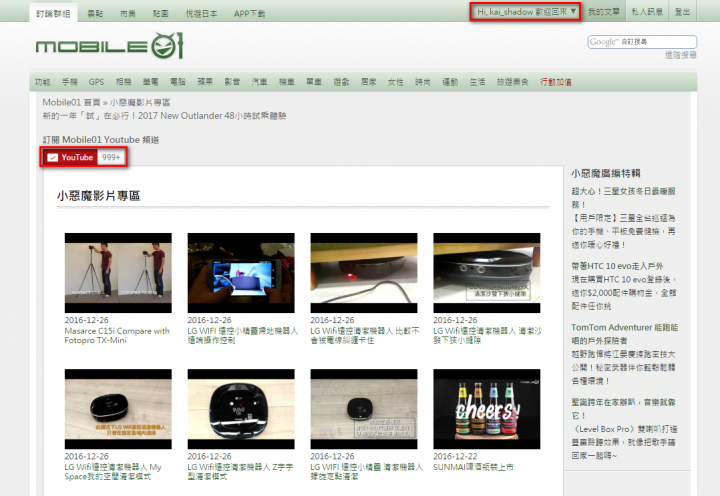Click the LG Wifi 比較不會被電線纏住 video title

(x=365, y=336)
